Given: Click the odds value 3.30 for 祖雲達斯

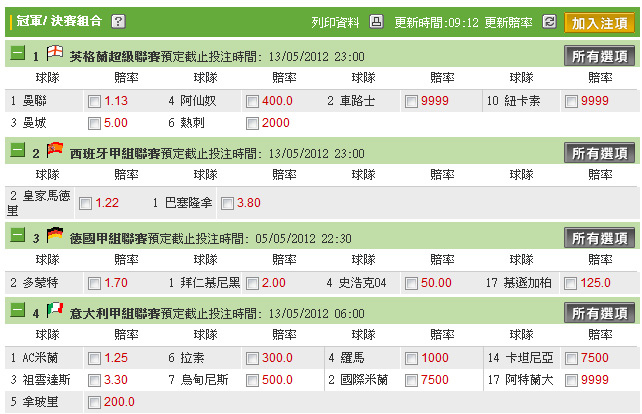Looking at the screenshot, I should pyautogui.click(x=116, y=380).
